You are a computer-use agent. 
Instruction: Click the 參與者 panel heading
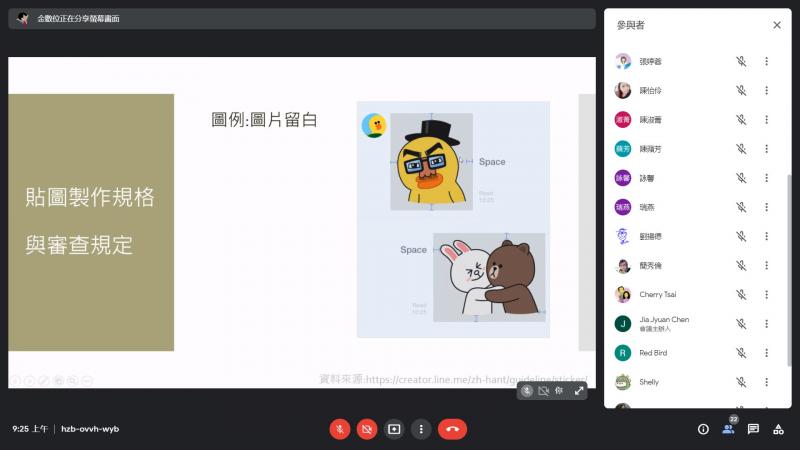point(631,25)
